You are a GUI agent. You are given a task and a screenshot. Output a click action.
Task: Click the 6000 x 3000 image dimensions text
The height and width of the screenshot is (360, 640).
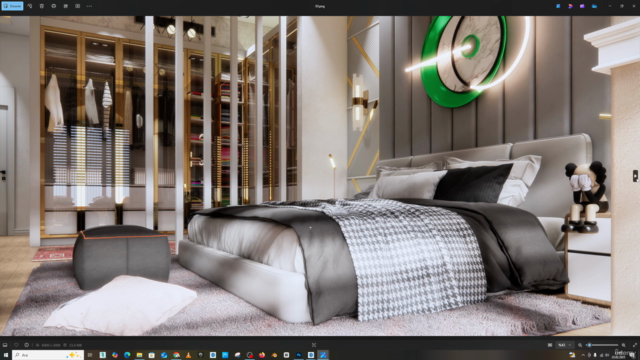[x=51, y=345]
